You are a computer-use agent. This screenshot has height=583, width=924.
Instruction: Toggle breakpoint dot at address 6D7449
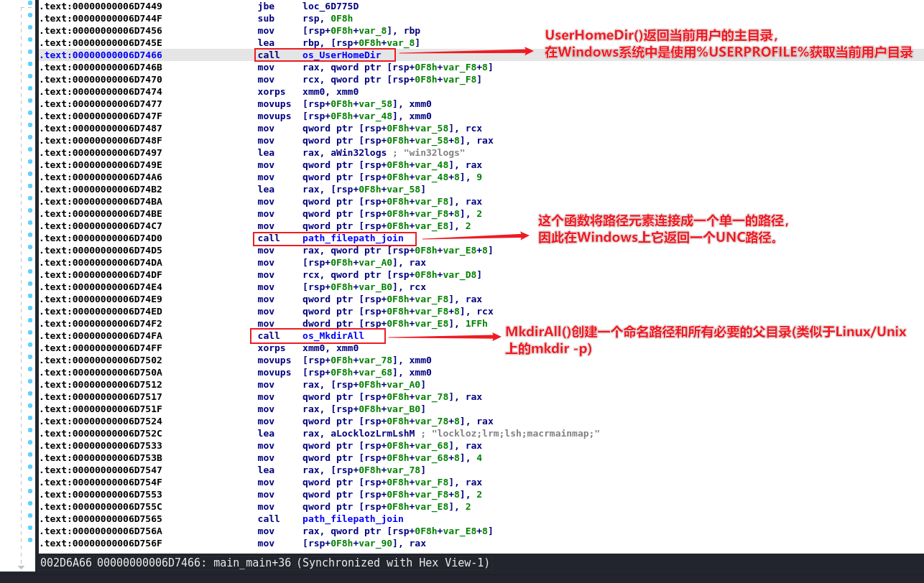click(x=29, y=6)
